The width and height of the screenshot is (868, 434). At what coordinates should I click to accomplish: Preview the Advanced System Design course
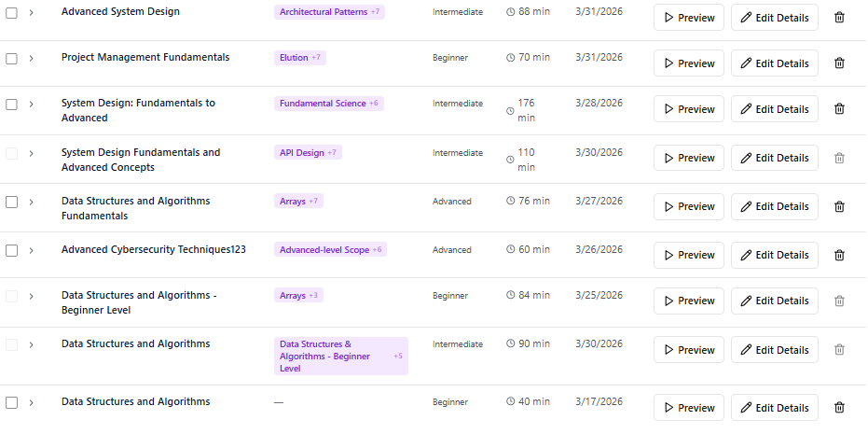(688, 18)
